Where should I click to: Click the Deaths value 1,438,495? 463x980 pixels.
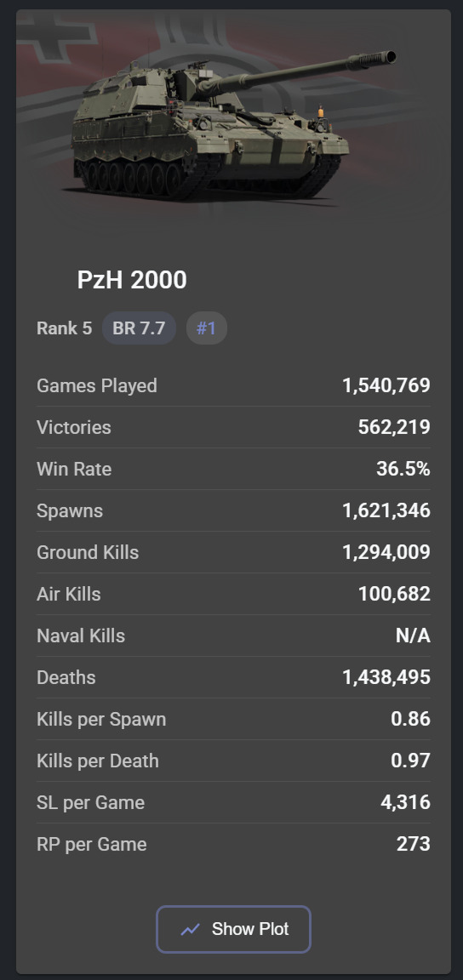[386, 677]
